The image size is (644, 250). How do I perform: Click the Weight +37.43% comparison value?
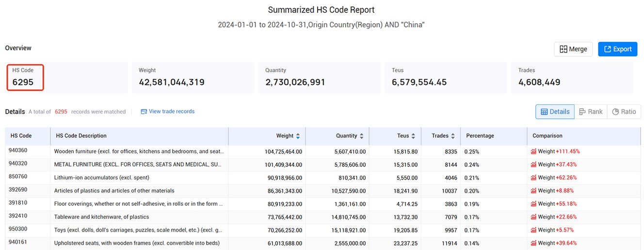tap(557, 165)
